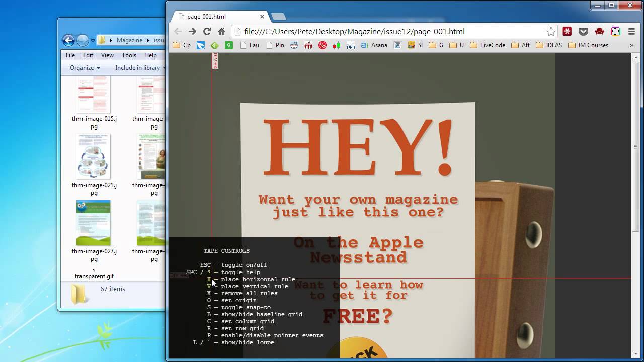Open the IDEAS bookmarks folder
The height and width of the screenshot is (362, 644).
click(549, 45)
